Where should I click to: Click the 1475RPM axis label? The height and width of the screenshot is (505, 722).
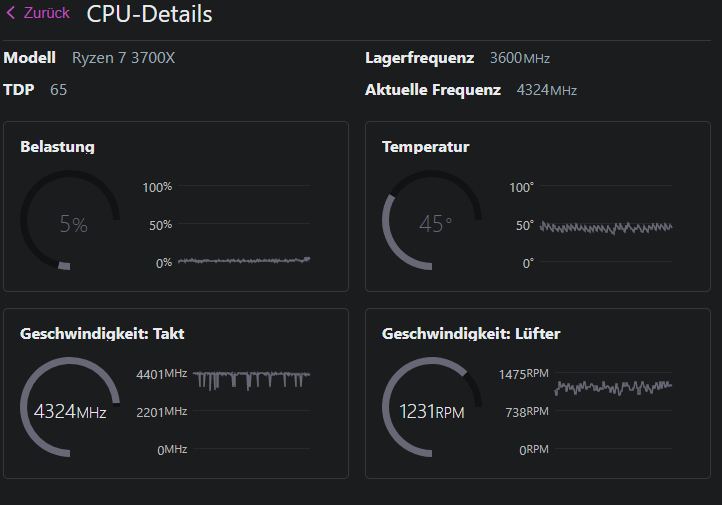[x=523, y=373]
